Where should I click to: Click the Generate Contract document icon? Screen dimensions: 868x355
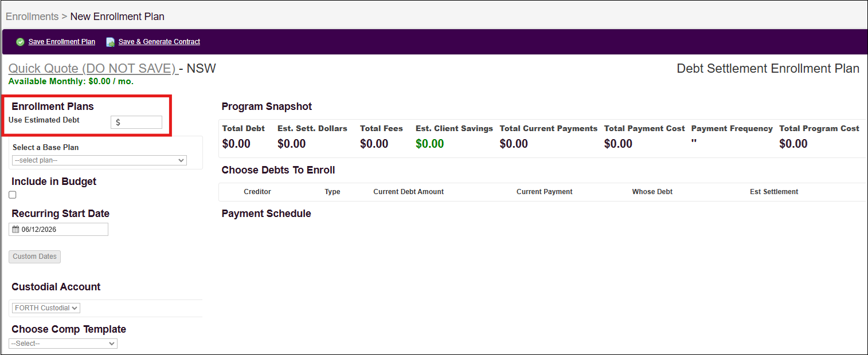tap(110, 42)
